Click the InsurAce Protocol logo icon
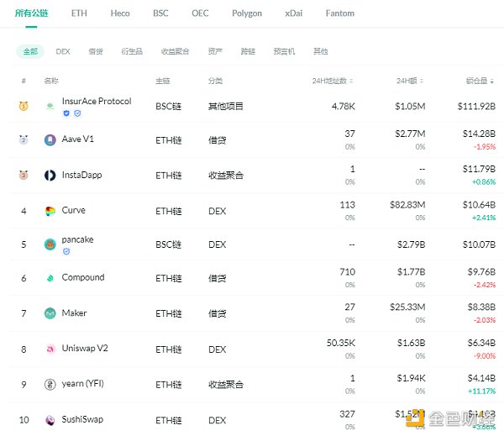504x436 pixels. 50,107
